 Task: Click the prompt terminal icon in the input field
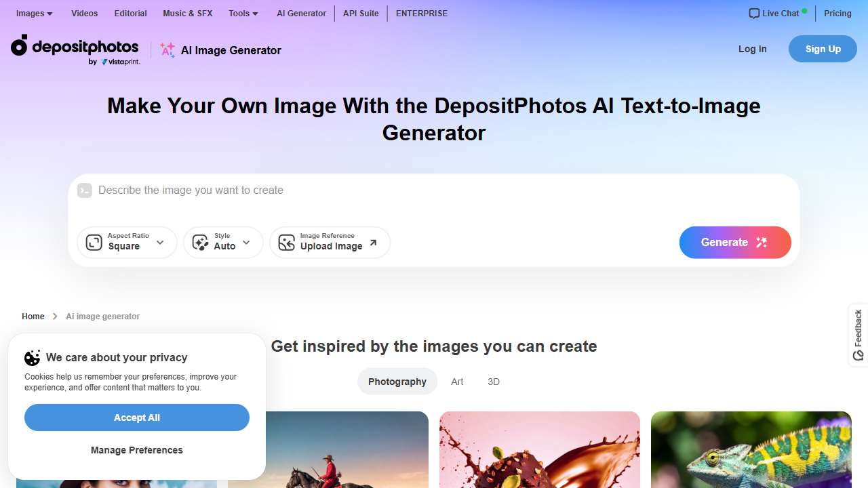pos(85,190)
